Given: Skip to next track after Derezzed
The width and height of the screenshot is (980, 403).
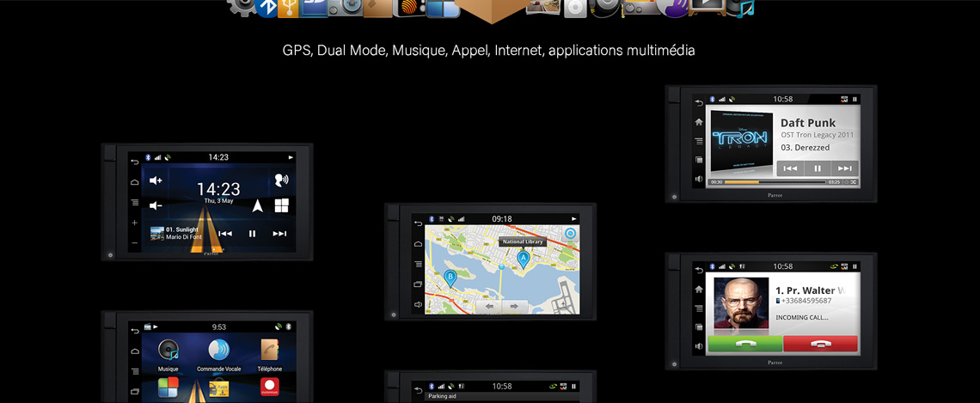Looking at the screenshot, I should [844, 168].
